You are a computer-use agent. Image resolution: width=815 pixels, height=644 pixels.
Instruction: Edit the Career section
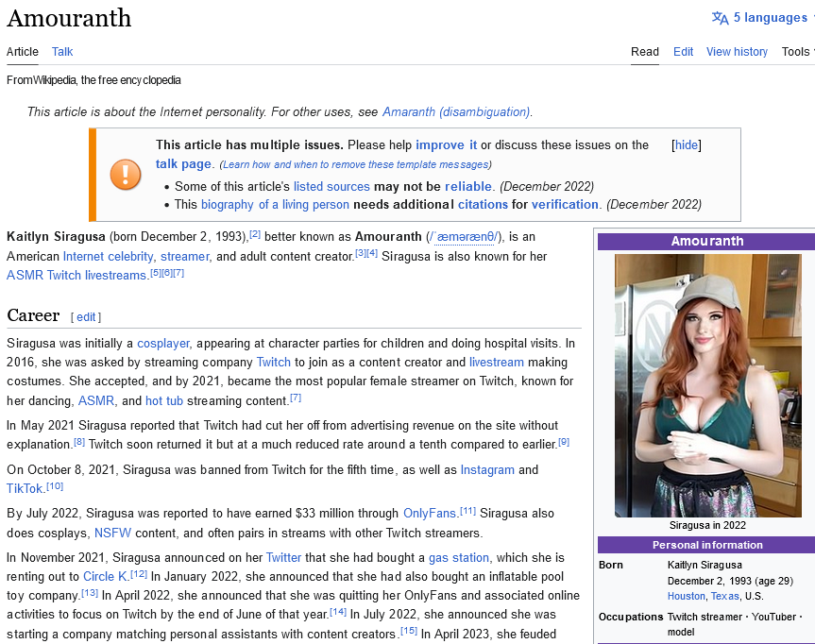pyautogui.click(x=86, y=317)
